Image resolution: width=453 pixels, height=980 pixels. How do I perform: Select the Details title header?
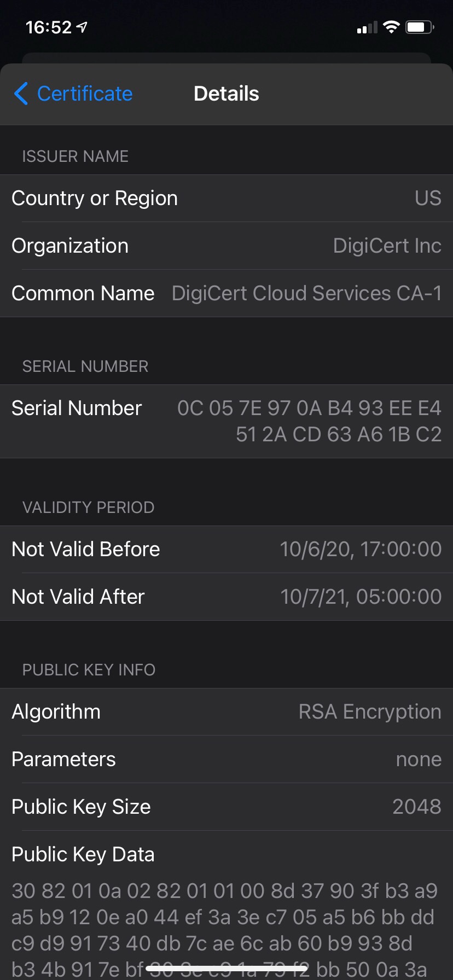pyautogui.click(x=226, y=94)
